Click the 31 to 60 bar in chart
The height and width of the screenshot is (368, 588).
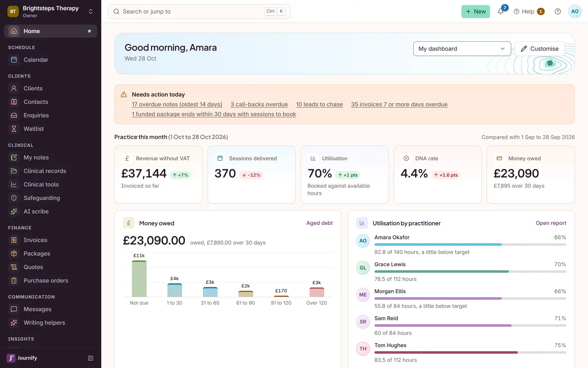pos(210,292)
